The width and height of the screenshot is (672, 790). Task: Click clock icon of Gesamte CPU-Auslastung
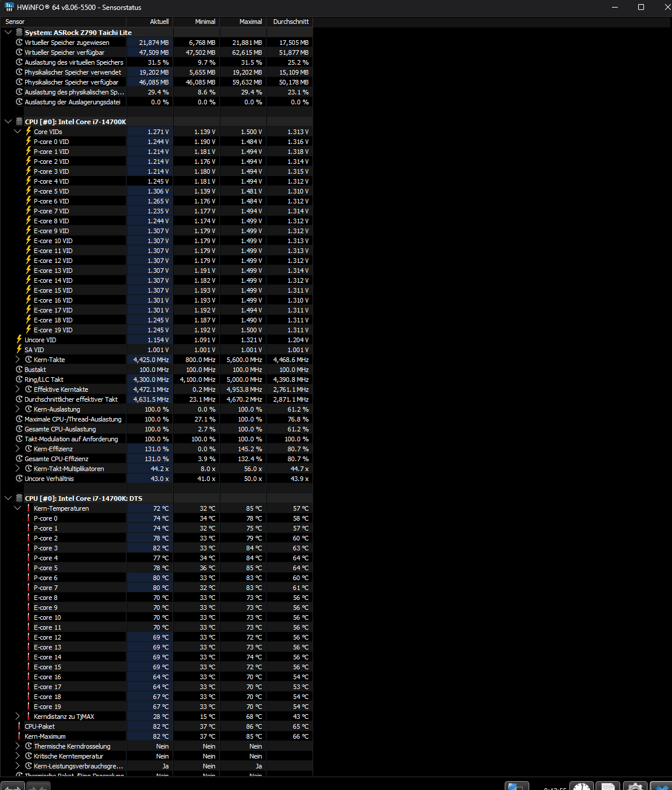pyautogui.click(x=19, y=429)
